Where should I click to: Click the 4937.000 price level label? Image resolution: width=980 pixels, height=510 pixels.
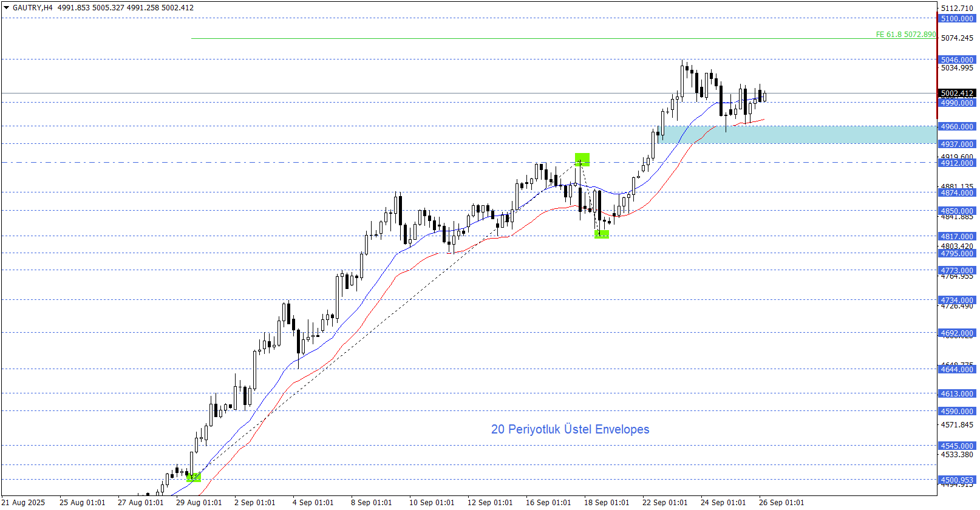(x=957, y=144)
